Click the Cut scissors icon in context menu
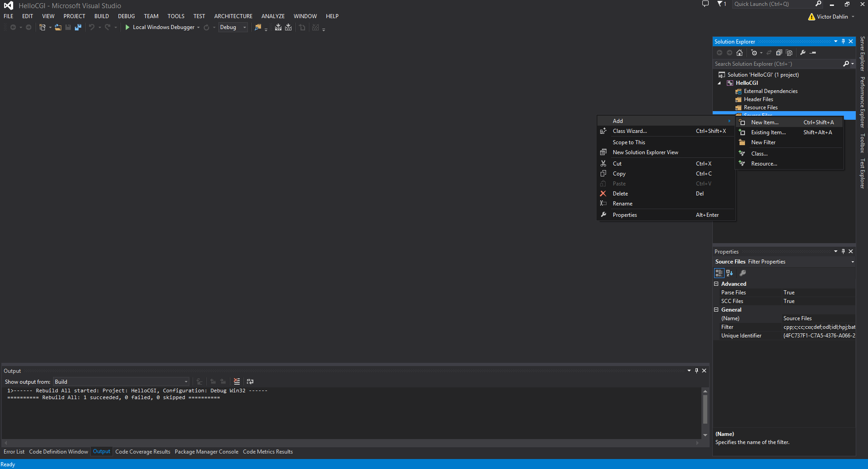Viewport: 868px width, 469px height. pyautogui.click(x=603, y=164)
